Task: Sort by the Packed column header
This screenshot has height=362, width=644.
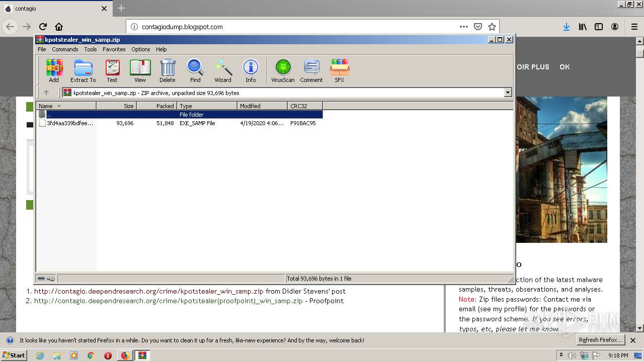Action: coord(156,106)
